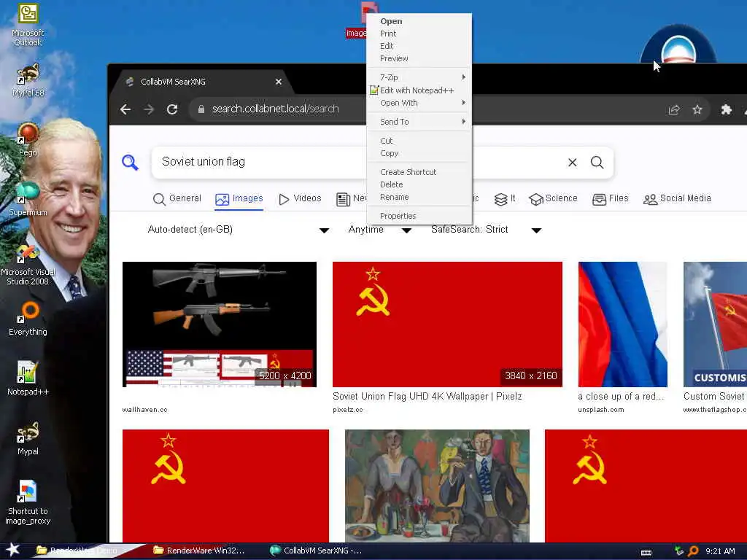Choose Edit with Notepad++

pos(419,90)
